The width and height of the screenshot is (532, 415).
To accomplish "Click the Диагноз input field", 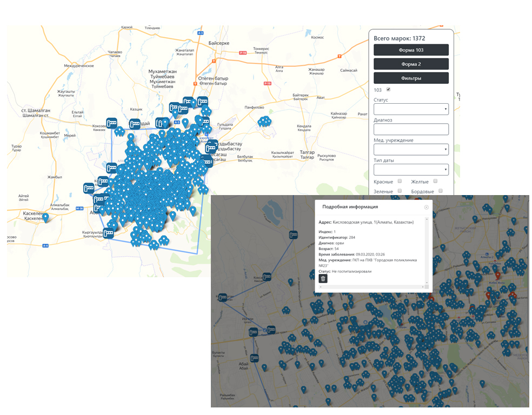I will coord(411,129).
